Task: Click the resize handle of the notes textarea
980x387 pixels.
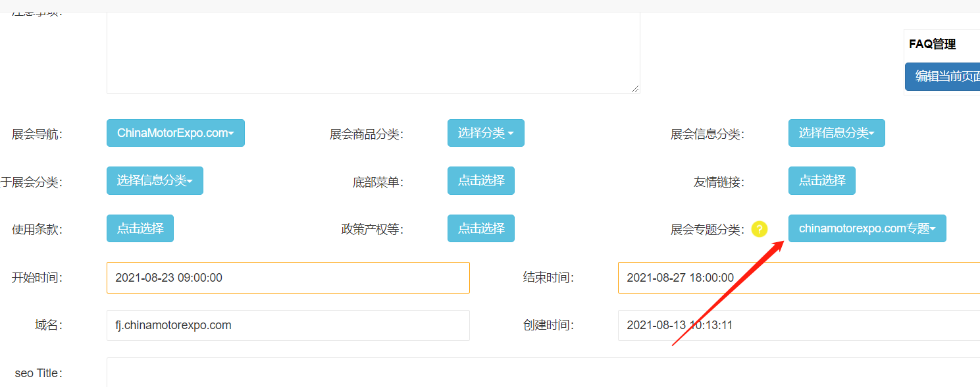Action: tap(635, 89)
